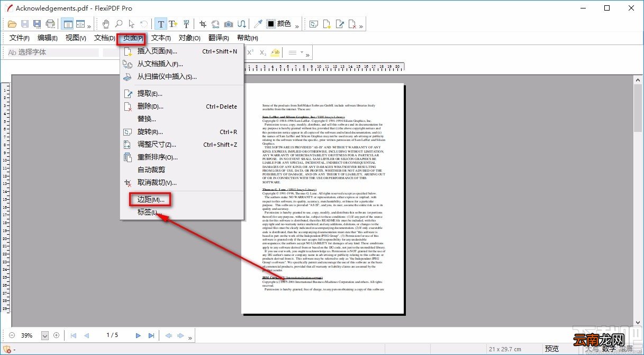Select the Object pointer tool
This screenshot has width=644, height=355.
pyautogui.click(x=131, y=24)
